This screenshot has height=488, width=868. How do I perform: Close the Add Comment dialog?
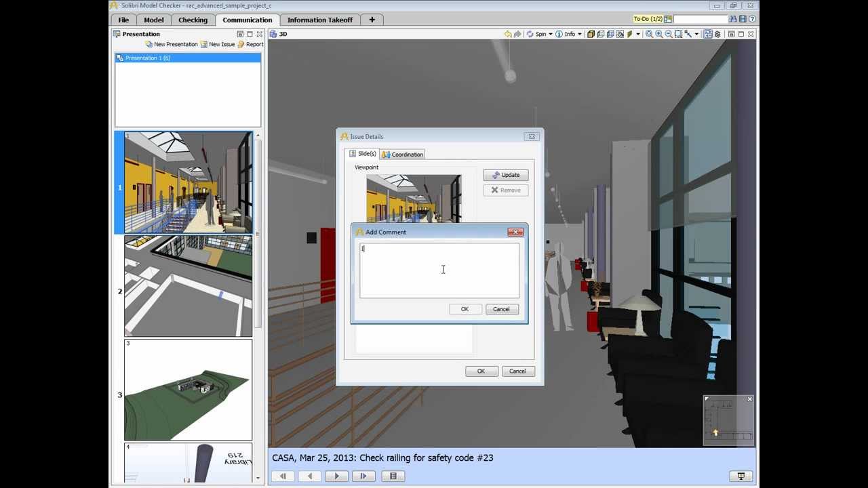[515, 232]
